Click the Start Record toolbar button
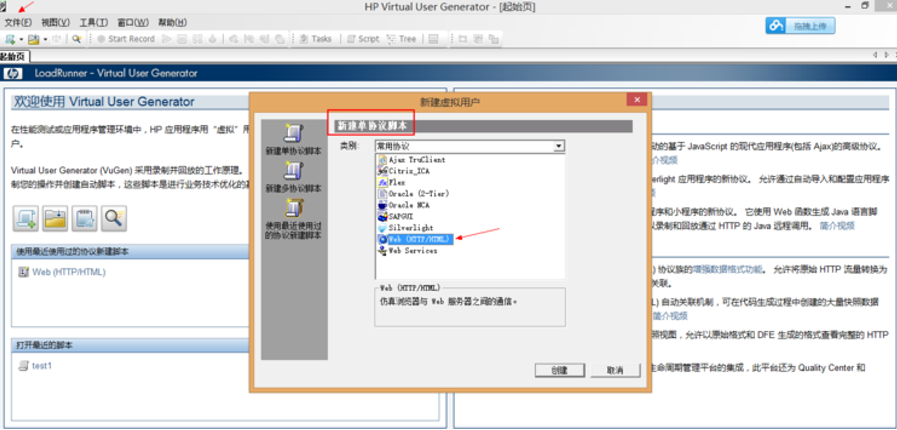This screenshot has height=430, width=897. click(x=126, y=39)
